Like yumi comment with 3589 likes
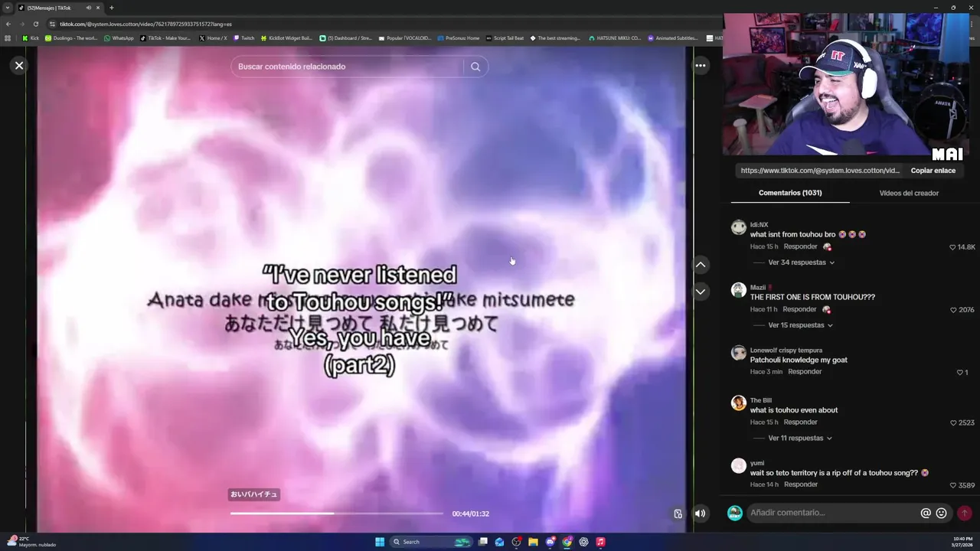Screen dimensions: 980x551 [x=953, y=485]
